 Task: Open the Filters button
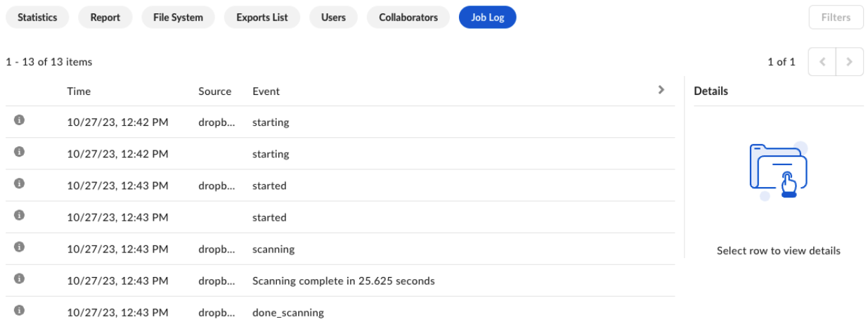tap(836, 18)
